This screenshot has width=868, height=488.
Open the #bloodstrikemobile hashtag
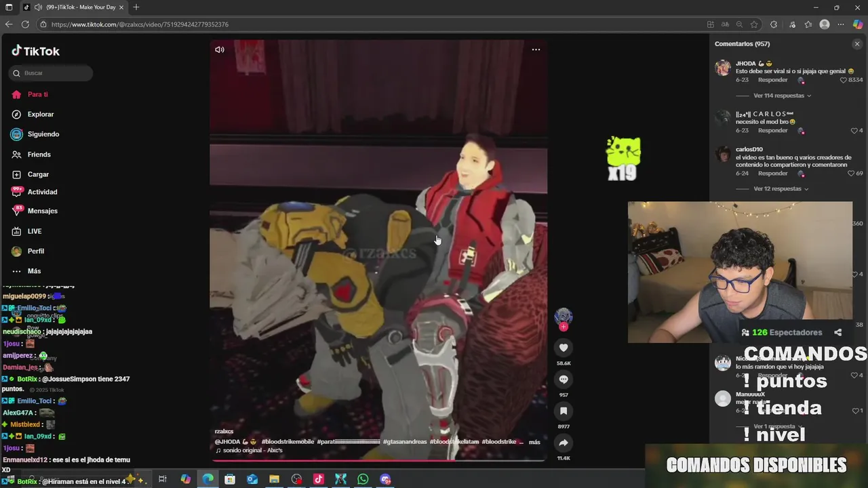click(x=288, y=442)
